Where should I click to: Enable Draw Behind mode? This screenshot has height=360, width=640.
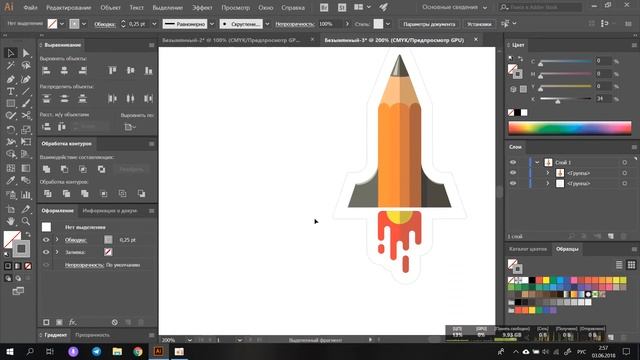[x=18, y=278]
